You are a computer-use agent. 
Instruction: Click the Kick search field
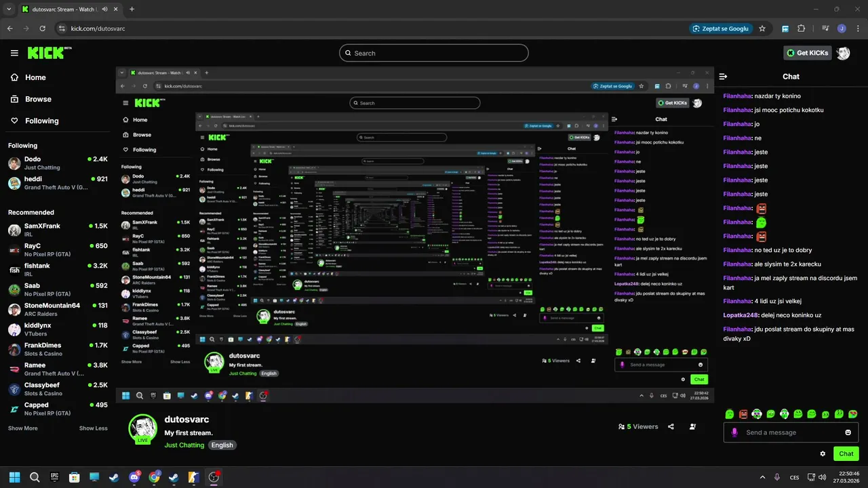(x=434, y=53)
